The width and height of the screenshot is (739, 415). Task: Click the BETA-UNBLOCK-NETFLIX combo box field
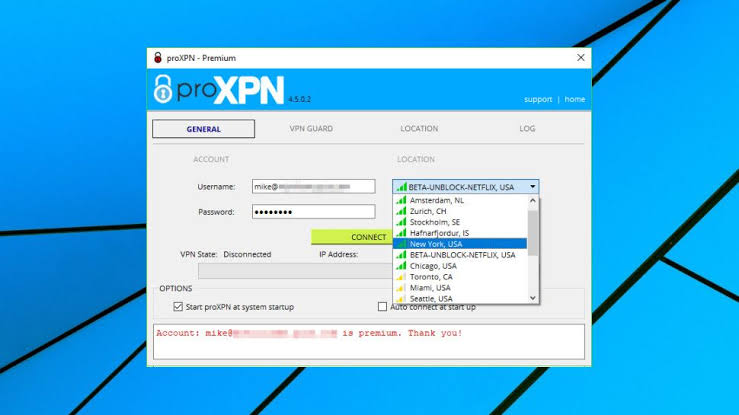(x=466, y=187)
